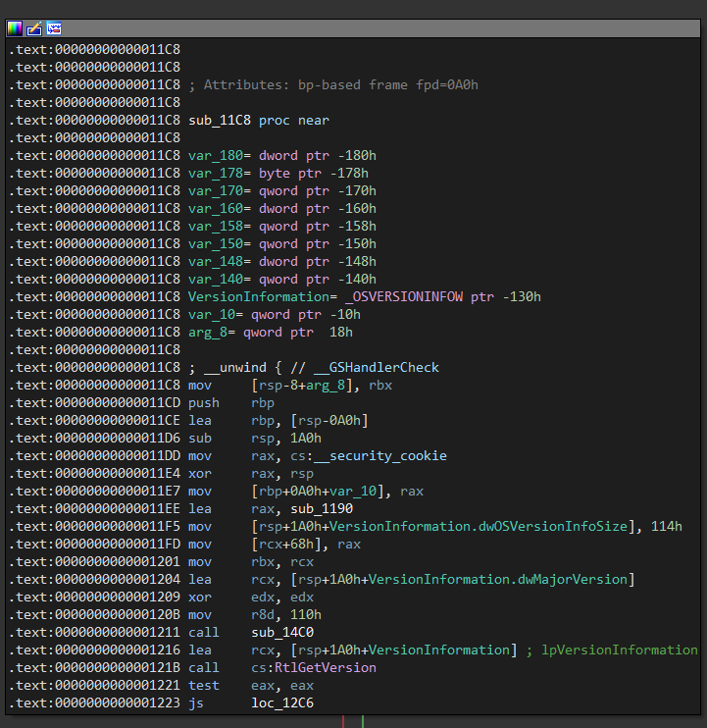Jump to sub_1190 in the lea instruction
Viewport: 707px width, 728px height.
[x=322, y=508]
